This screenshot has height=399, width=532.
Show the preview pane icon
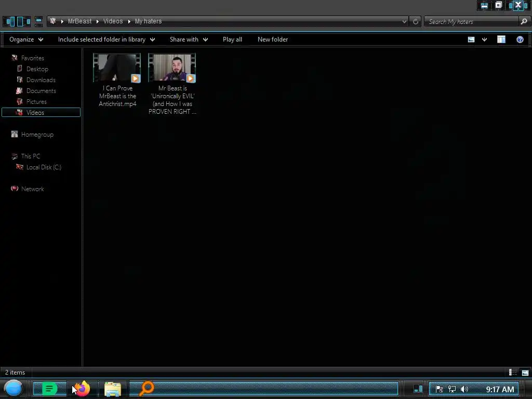point(501,39)
